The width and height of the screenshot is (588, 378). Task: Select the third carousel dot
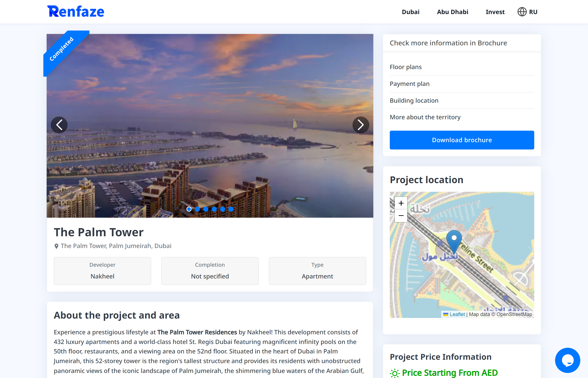206,209
